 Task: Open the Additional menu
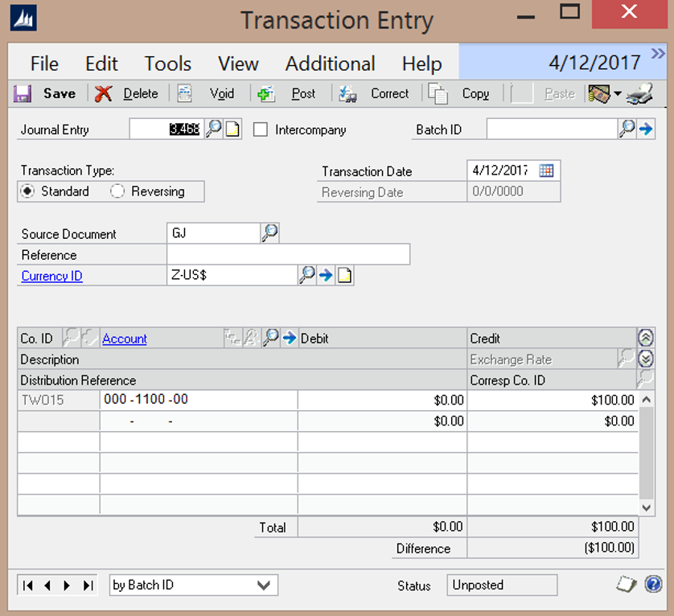(x=330, y=64)
